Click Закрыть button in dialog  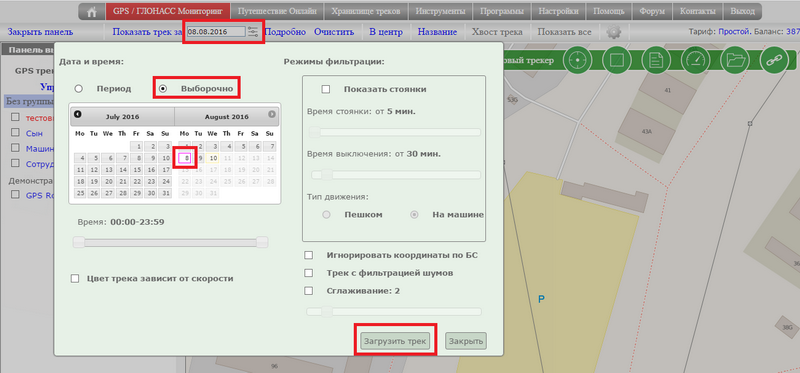pyautogui.click(x=466, y=341)
